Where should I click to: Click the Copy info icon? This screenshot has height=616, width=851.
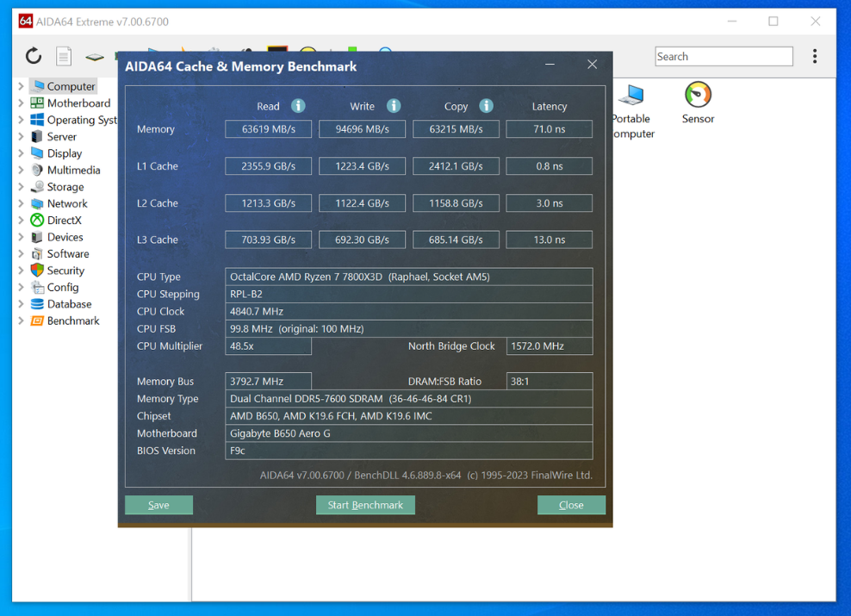tap(487, 106)
